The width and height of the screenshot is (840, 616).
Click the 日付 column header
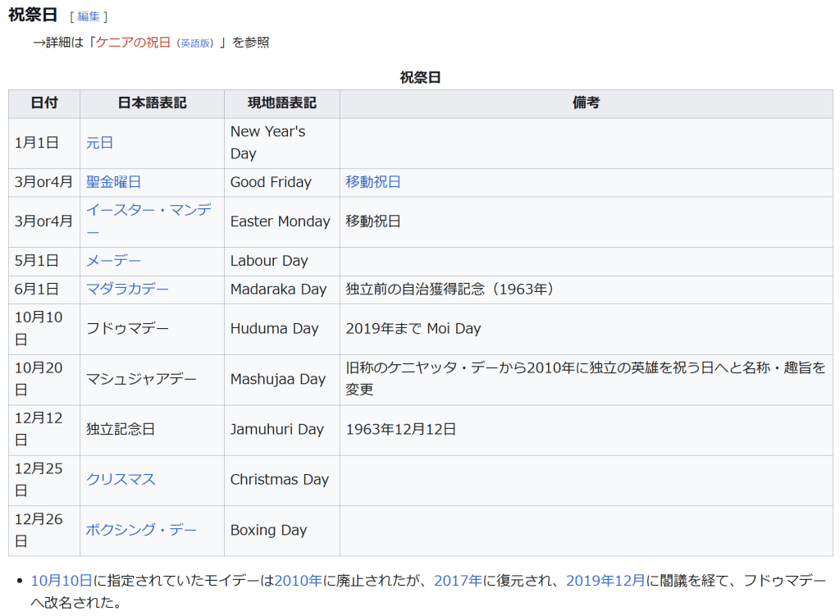(x=44, y=103)
